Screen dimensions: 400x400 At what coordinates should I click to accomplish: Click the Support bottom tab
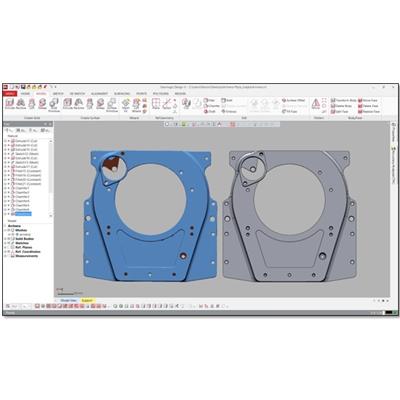click(87, 301)
